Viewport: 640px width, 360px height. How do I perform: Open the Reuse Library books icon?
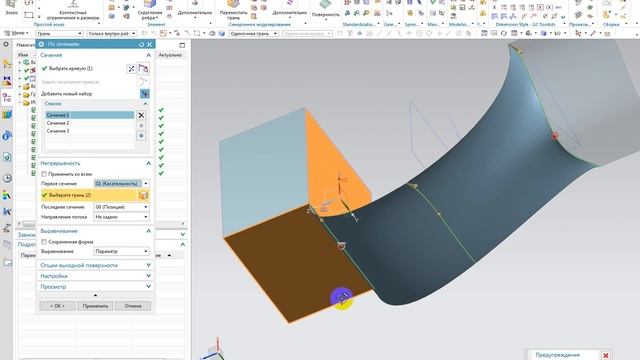coord(7,115)
